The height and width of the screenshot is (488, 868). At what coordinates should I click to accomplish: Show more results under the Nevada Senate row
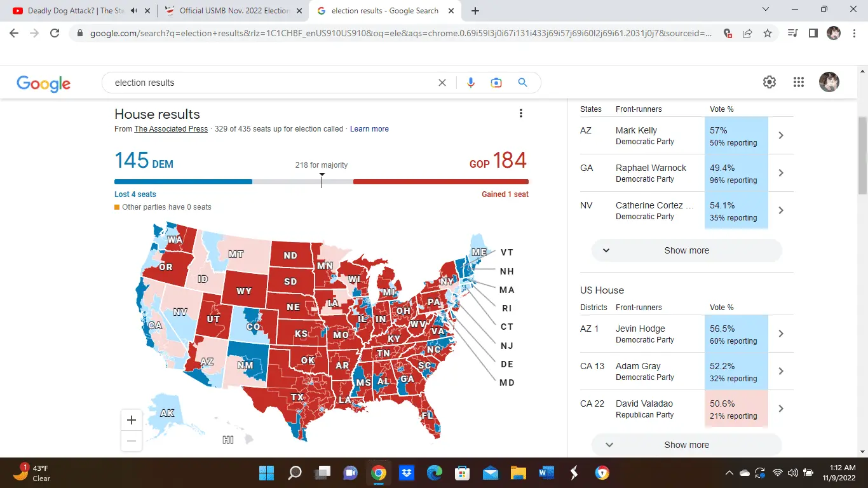pyautogui.click(x=686, y=250)
